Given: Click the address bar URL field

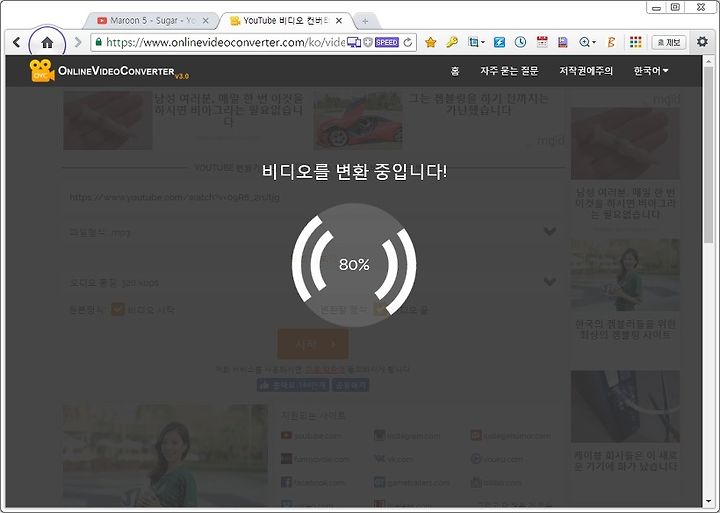Looking at the screenshot, I should click(225, 42).
